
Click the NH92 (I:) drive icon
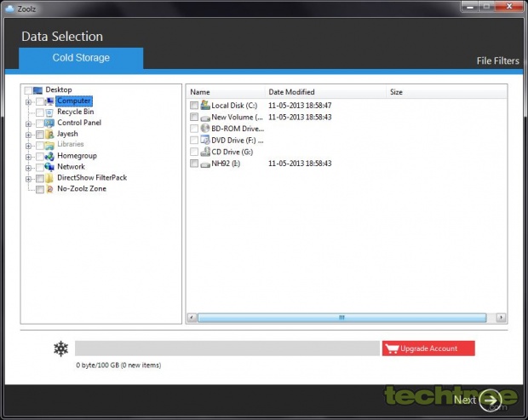point(205,164)
